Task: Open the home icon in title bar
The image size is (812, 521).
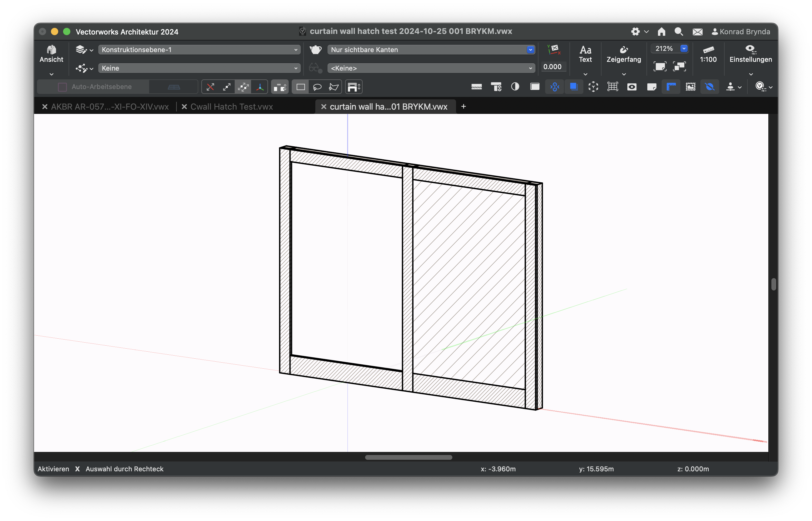Action: (661, 32)
